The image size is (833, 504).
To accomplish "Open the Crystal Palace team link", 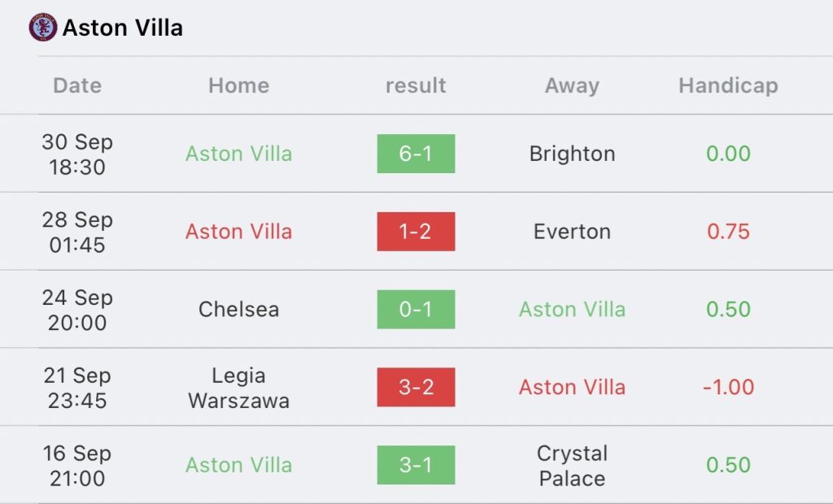I will tap(572, 466).
